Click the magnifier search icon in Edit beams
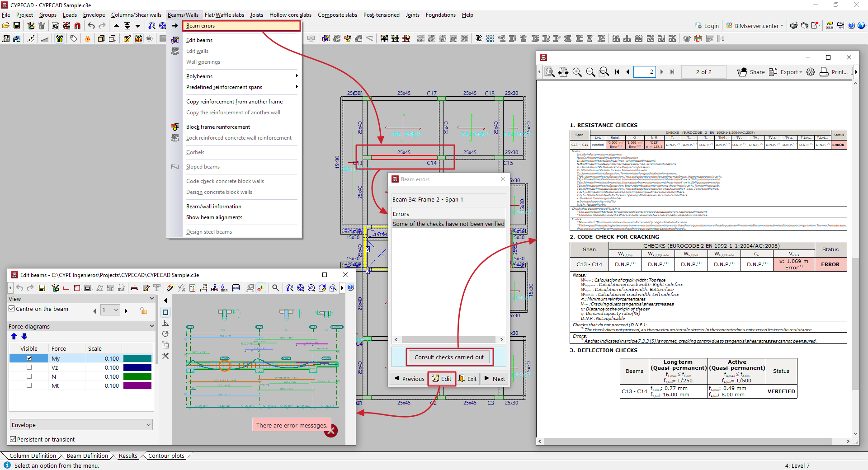The image size is (868, 470). 275,288
